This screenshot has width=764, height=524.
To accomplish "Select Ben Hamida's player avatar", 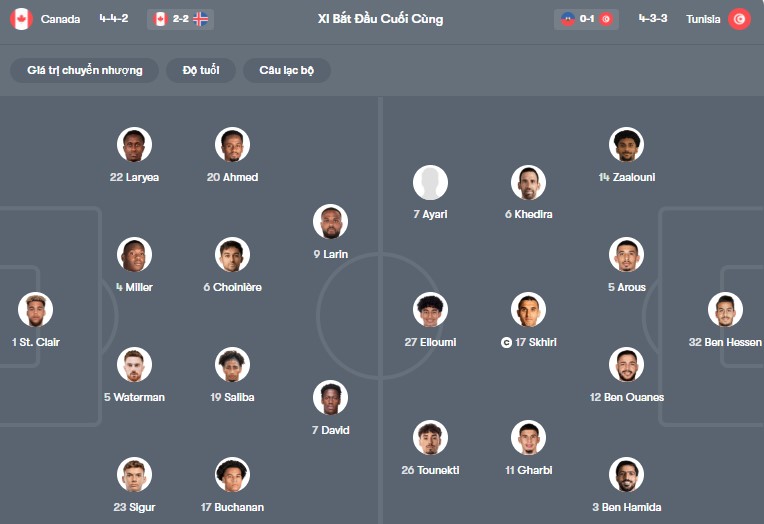I will (626, 475).
